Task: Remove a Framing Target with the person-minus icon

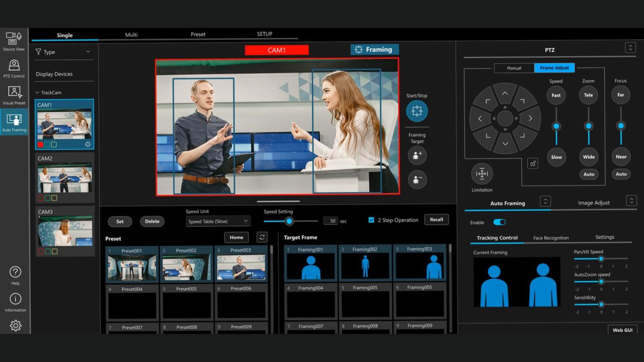Action: (x=417, y=180)
